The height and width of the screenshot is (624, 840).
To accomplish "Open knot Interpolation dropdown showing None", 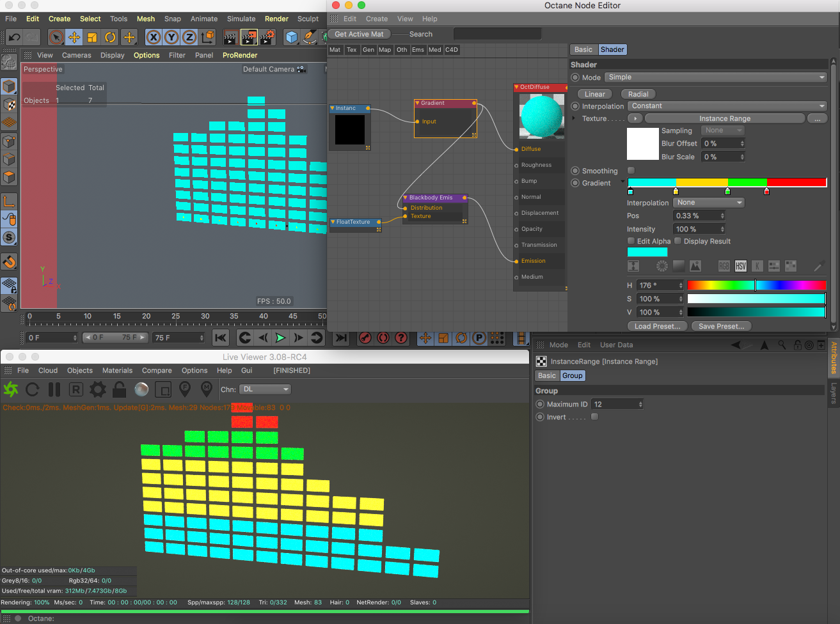I will pos(708,203).
